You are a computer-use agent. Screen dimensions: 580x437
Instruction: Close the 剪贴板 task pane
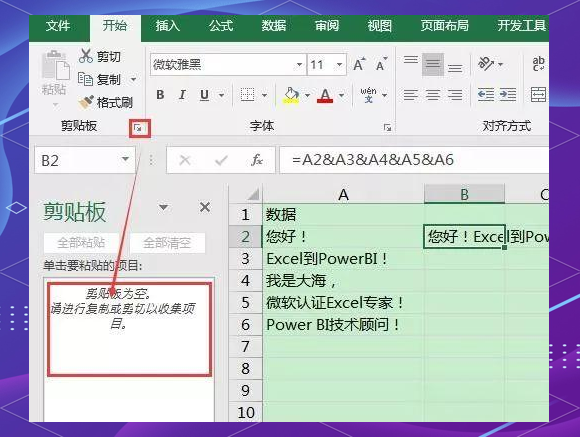[205, 207]
